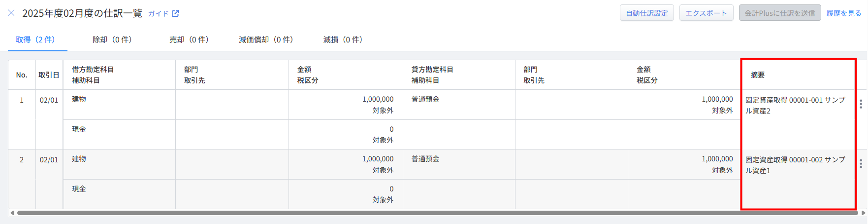This screenshot has height=224, width=868.
Task: Select the 固定資産取得 00001-001 summary cell
Action: [795, 105]
